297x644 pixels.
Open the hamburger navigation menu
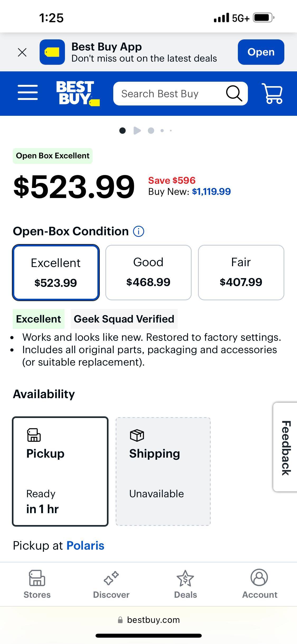28,93
